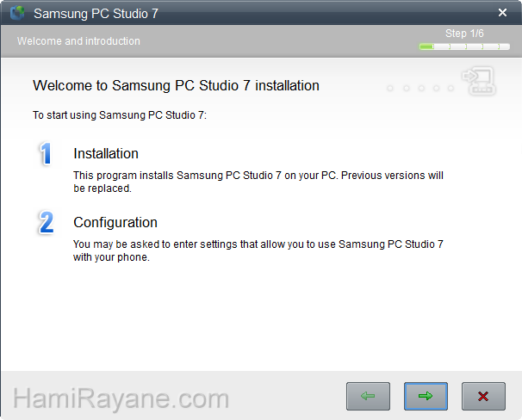This screenshot has width=522, height=420.
Task: Click 'Welcome to Samsung PC Studio 7 installation' title
Action: (176, 85)
